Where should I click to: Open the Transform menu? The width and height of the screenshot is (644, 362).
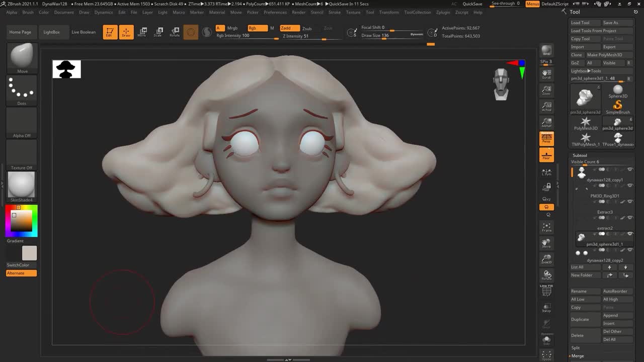coord(389,12)
